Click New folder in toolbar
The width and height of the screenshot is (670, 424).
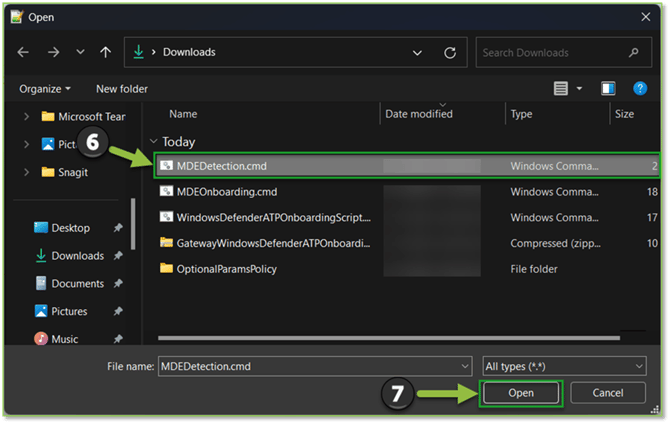point(122,89)
